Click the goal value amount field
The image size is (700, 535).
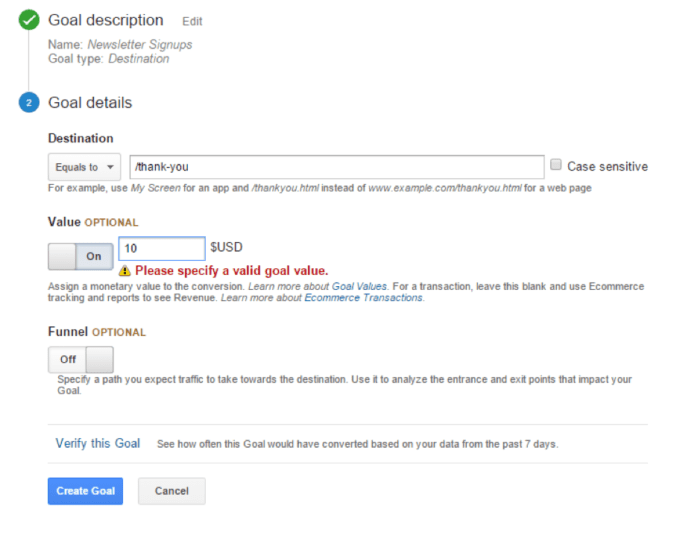[x=161, y=249]
